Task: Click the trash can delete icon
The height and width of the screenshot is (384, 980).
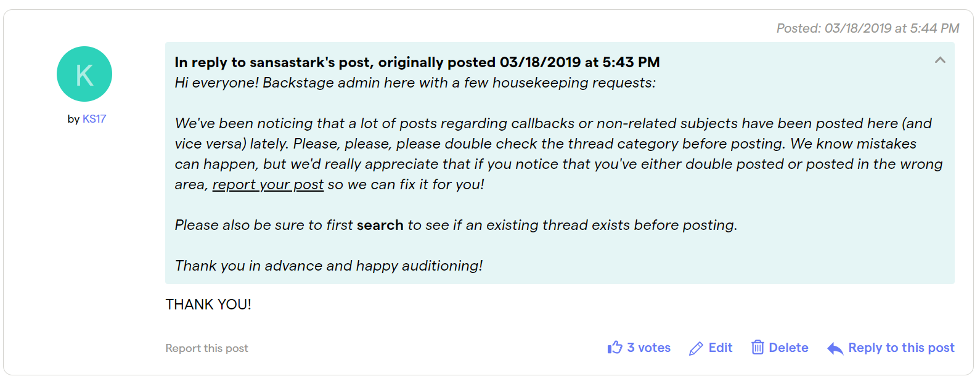Action: tap(757, 347)
